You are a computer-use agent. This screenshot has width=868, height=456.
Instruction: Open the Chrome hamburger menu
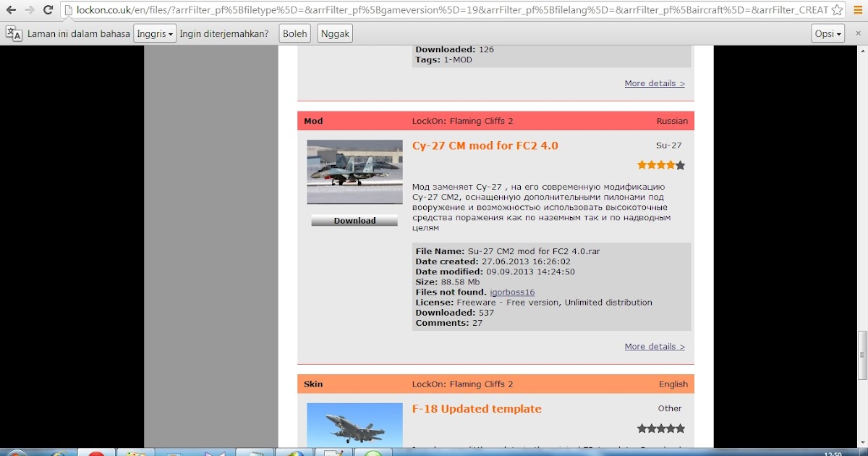click(858, 10)
